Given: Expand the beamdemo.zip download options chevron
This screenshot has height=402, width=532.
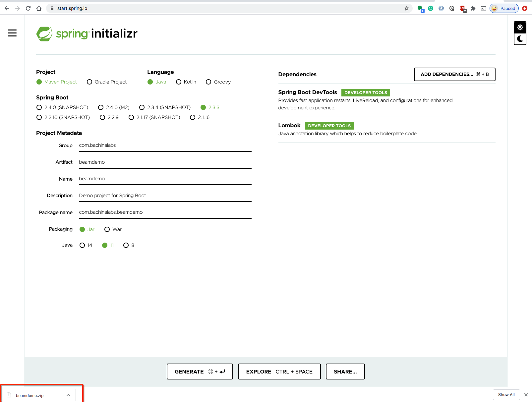Looking at the screenshot, I should click(68, 395).
